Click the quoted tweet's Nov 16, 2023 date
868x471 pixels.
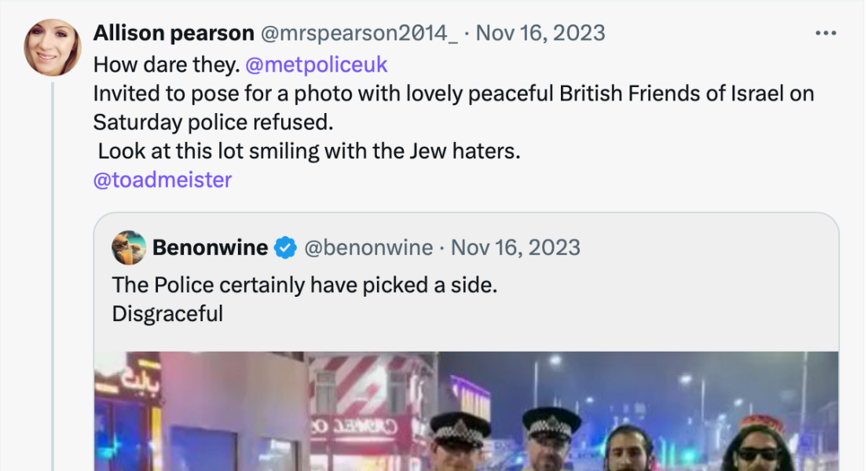tap(516, 248)
